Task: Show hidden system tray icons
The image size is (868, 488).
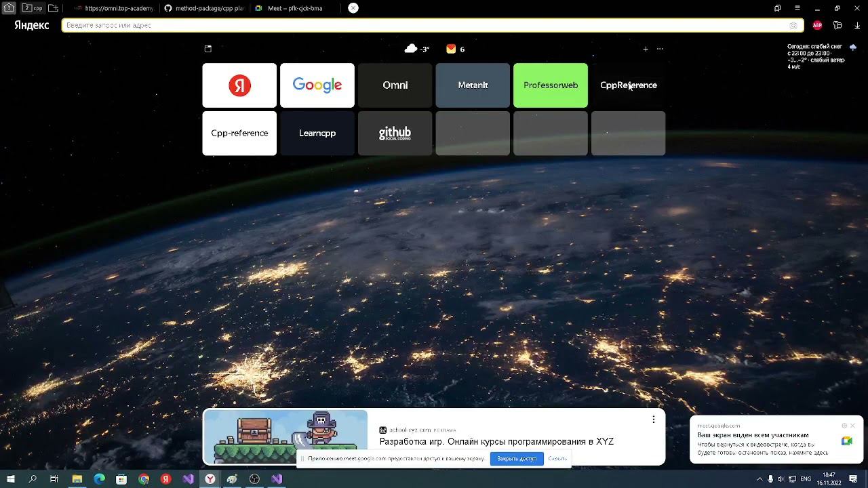Action: (759, 479)
